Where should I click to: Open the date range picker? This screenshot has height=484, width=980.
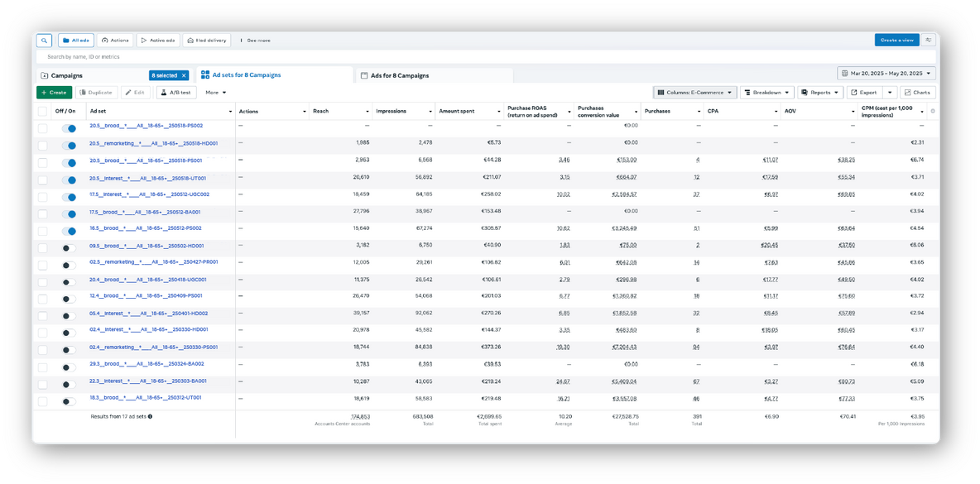[x=886, y=74]
